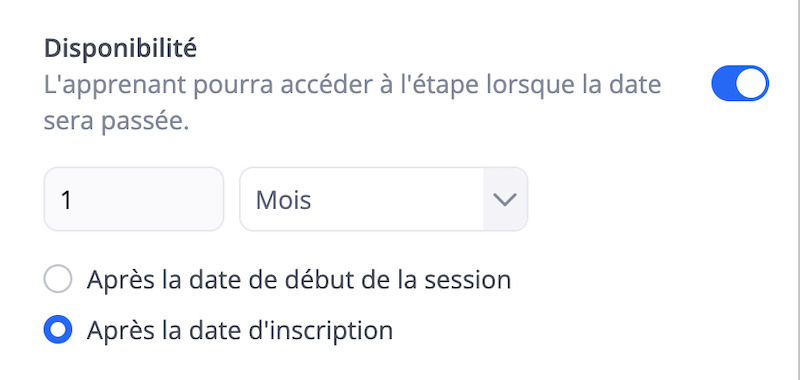
Task: Click the white knob of the blue toggle
Action: [x=751, y=83]
